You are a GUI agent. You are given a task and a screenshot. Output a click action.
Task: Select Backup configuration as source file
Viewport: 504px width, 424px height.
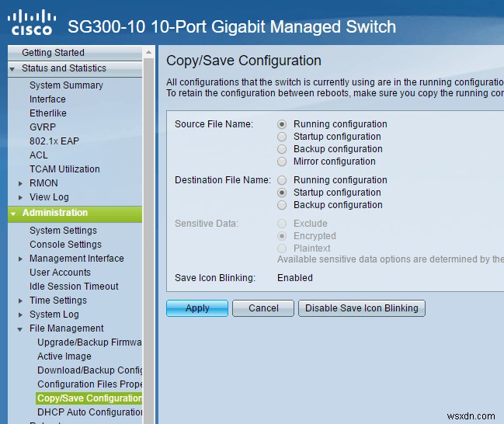point(282,149)
